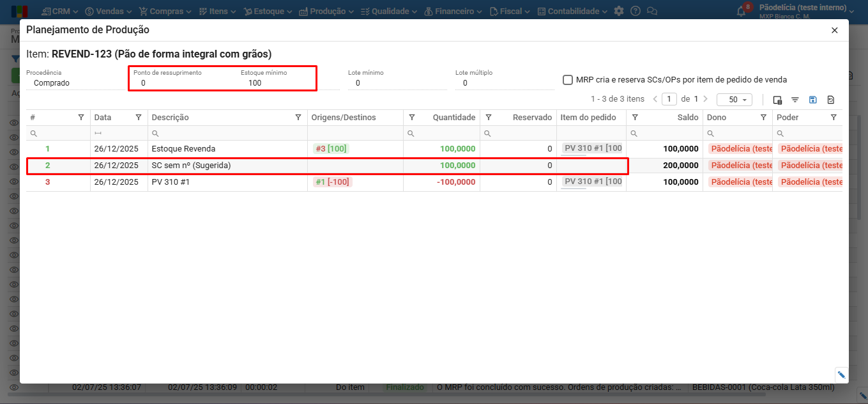Open the help question mark icon
Image resolution: width=868 pixels, height=404 pixels.
pos(635,11)
